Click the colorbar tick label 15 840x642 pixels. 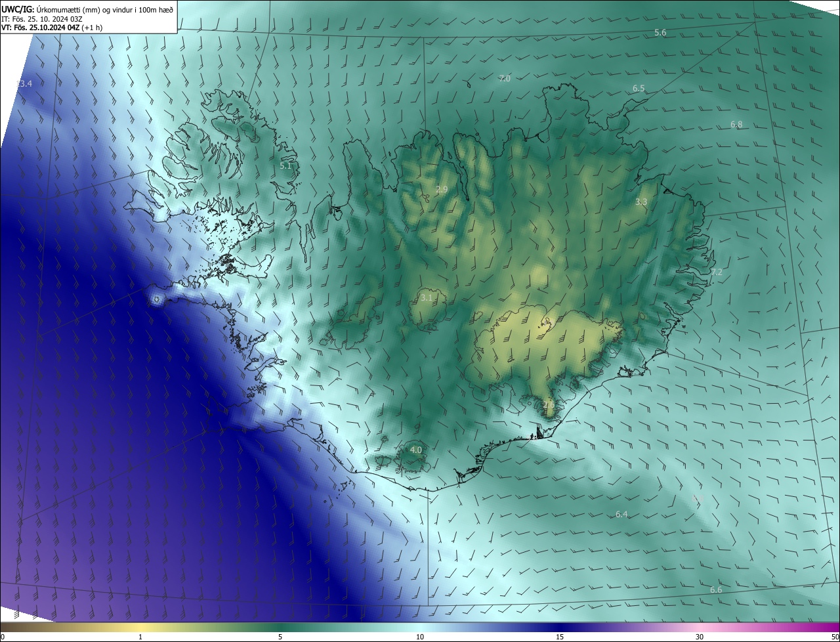click(560, 637)
